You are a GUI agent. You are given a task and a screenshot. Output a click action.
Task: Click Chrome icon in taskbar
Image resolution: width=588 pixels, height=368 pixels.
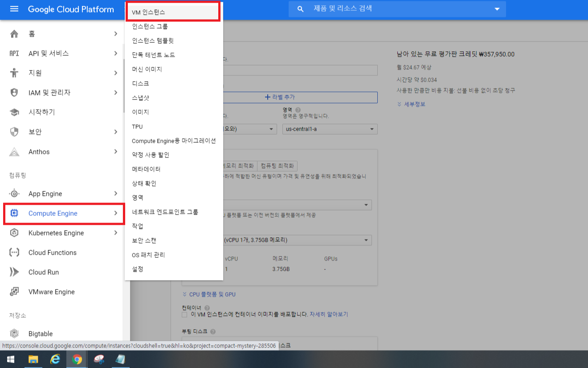77,360
